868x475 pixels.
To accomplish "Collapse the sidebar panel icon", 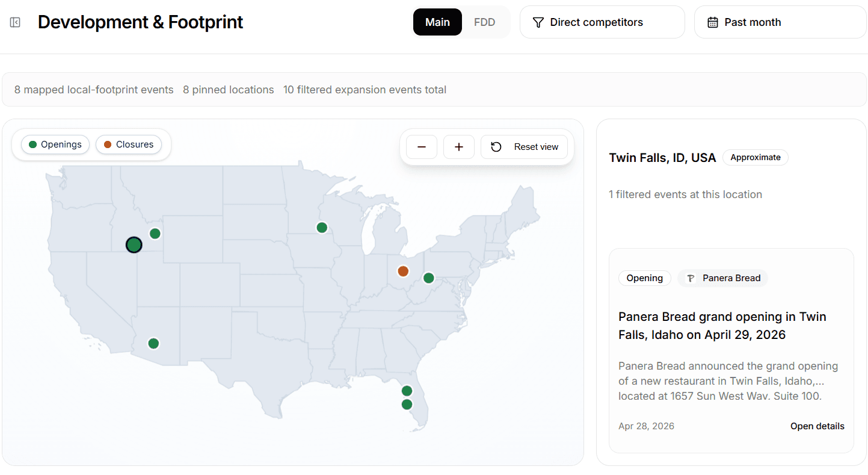I will tap(15, 22).
